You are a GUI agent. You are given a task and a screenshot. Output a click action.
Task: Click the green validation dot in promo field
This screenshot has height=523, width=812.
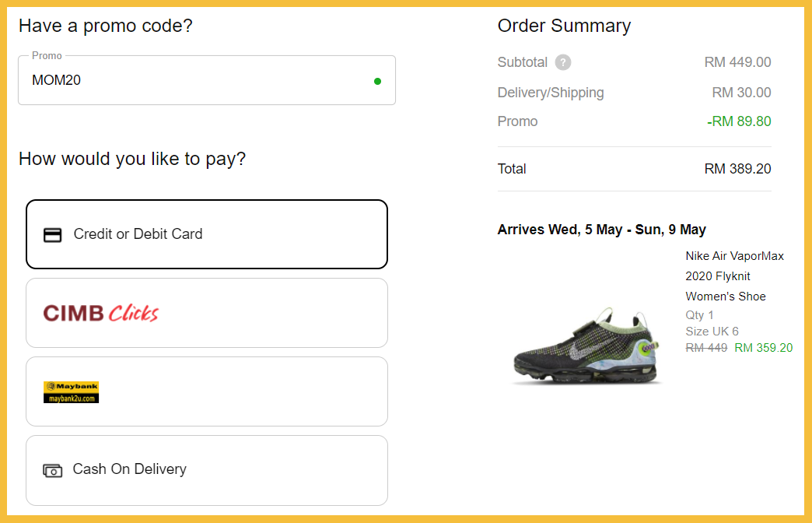click(377, 81)
